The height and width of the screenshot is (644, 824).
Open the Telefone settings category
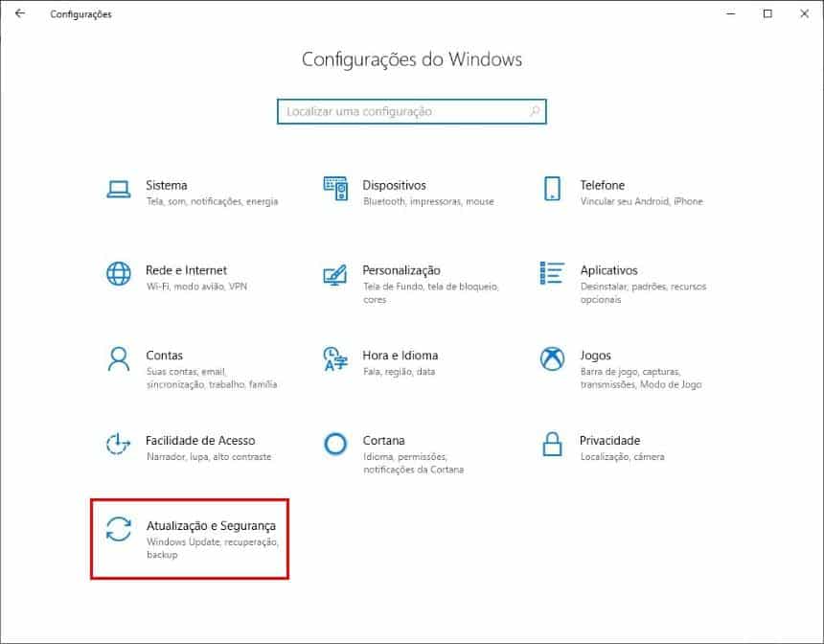coord(626,193)
